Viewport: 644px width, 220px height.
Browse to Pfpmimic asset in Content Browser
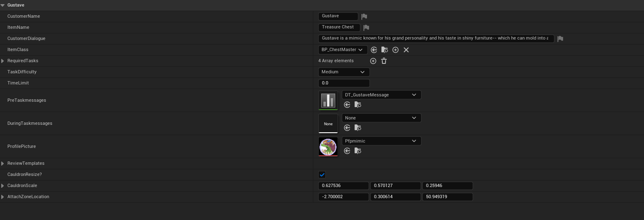[358, 151]
